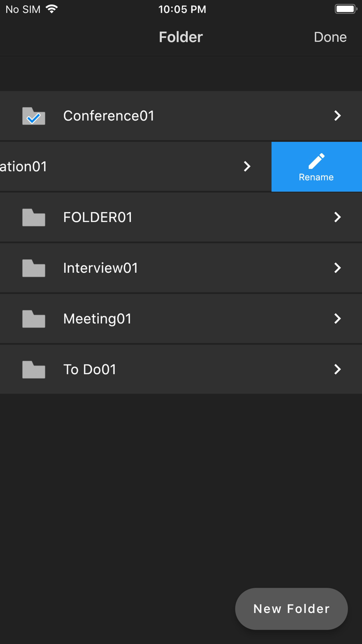
Task: Click the FOLDER01 folder icon
Action: [33, 217]
